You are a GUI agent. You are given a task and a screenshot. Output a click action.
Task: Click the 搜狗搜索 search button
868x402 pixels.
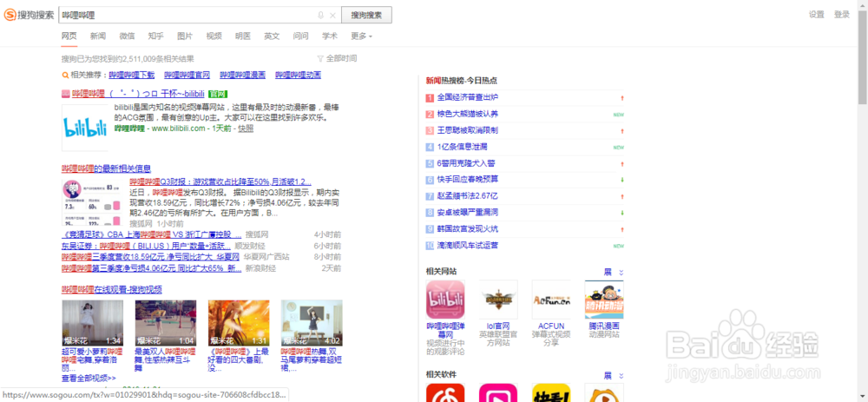[x=366, y=15]
